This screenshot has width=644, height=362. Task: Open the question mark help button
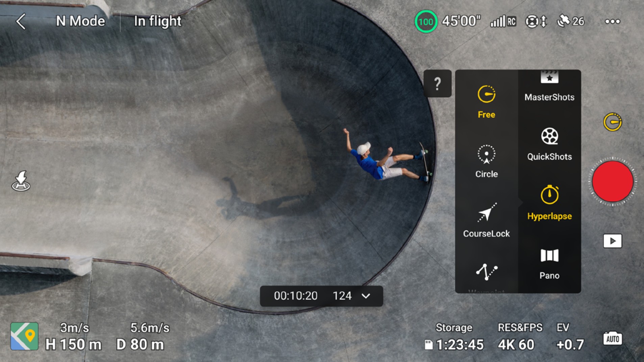(x=437, y=83)
